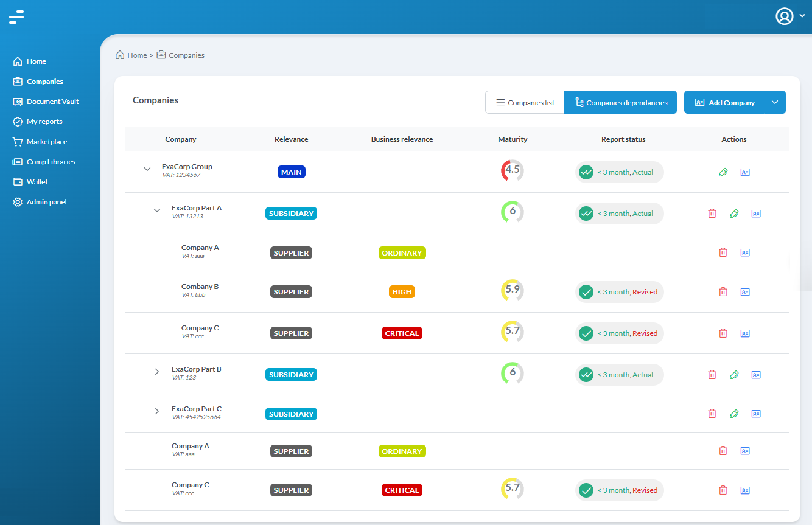Click trash icon for Combany B
The width and height of the screenshot is (812, 525).
[x=723, y=292]
